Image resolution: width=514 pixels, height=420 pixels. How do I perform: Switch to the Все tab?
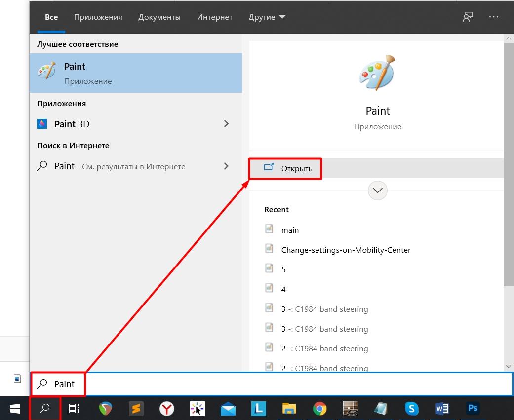51,17
